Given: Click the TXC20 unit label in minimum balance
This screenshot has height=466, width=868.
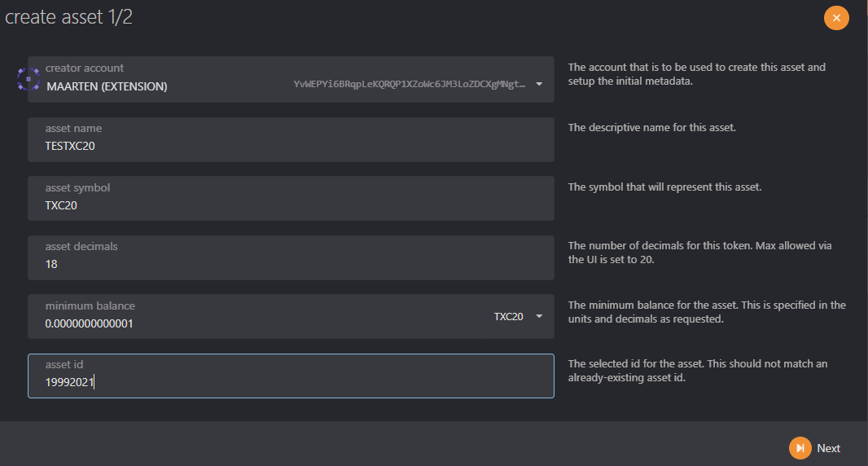Looking at the screenshot, I should click(508, 317).
